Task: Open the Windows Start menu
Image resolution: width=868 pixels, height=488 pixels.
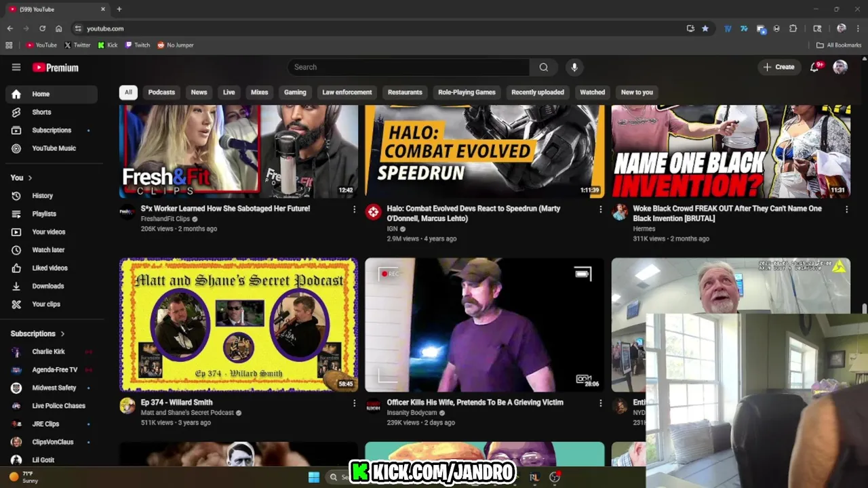Action: [x=314, y=477]
